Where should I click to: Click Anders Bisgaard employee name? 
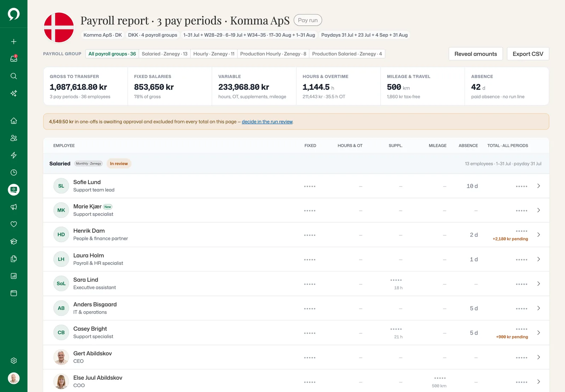(95, 304)
